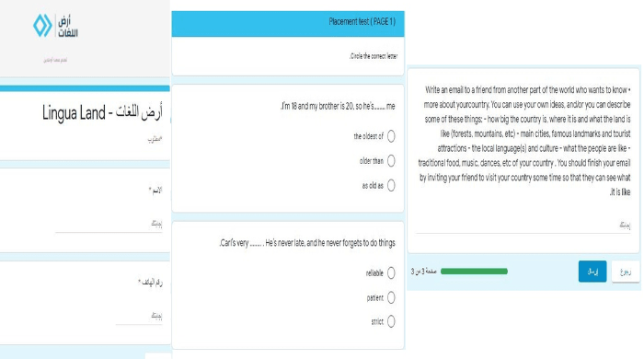Screen dimensions: 644x359
Task: Select the 'strict' radio option
Action: point(391,321)
